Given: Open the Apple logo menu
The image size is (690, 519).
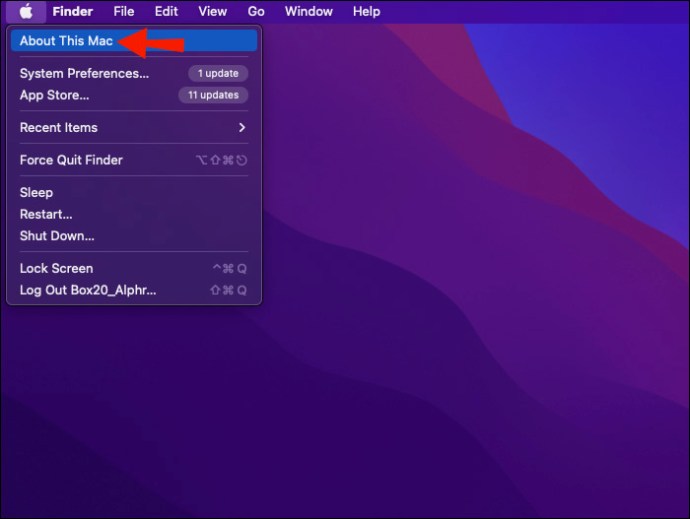Looking at the screenshot, I should coord(26,11).
